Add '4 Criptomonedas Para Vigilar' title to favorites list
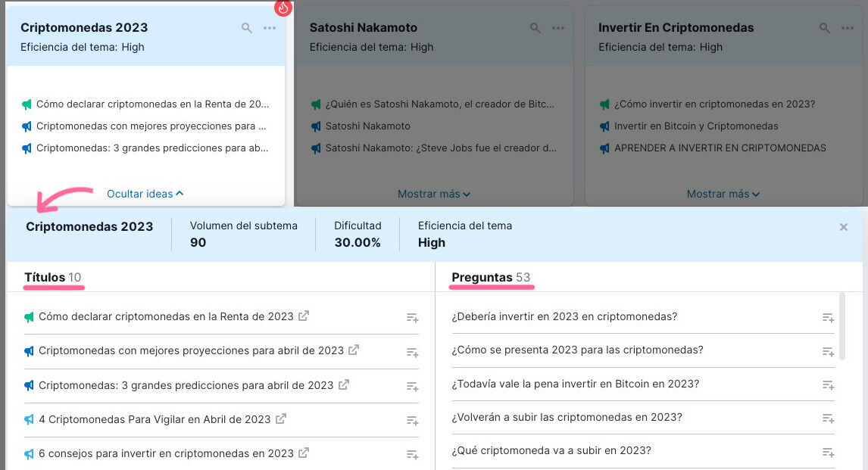868x470 pixels. 412,420
